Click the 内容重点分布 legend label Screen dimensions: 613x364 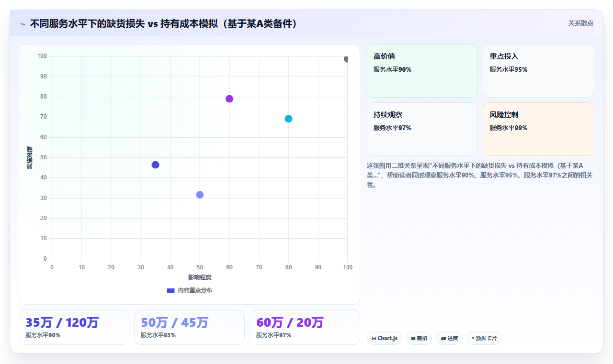tap(195, 290)
